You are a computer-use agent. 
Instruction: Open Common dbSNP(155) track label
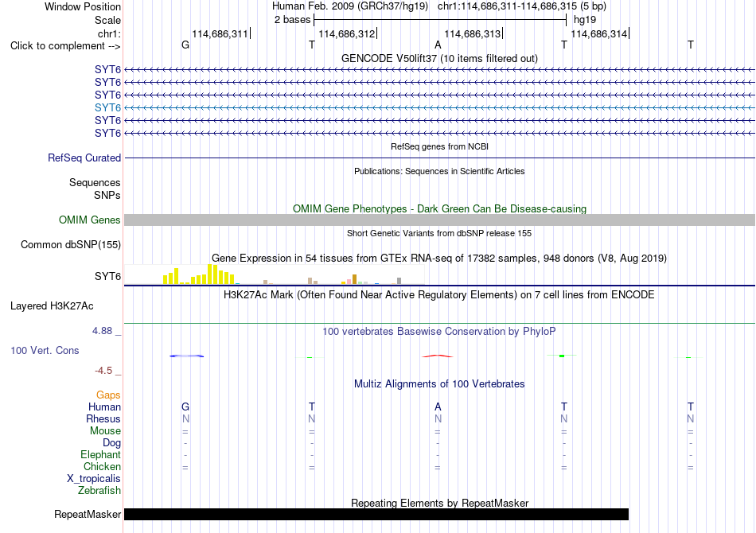click(71, 244)
